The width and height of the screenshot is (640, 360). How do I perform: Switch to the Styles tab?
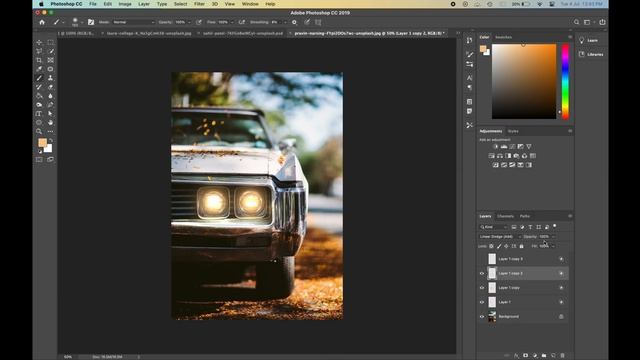(x=513, y=131)
